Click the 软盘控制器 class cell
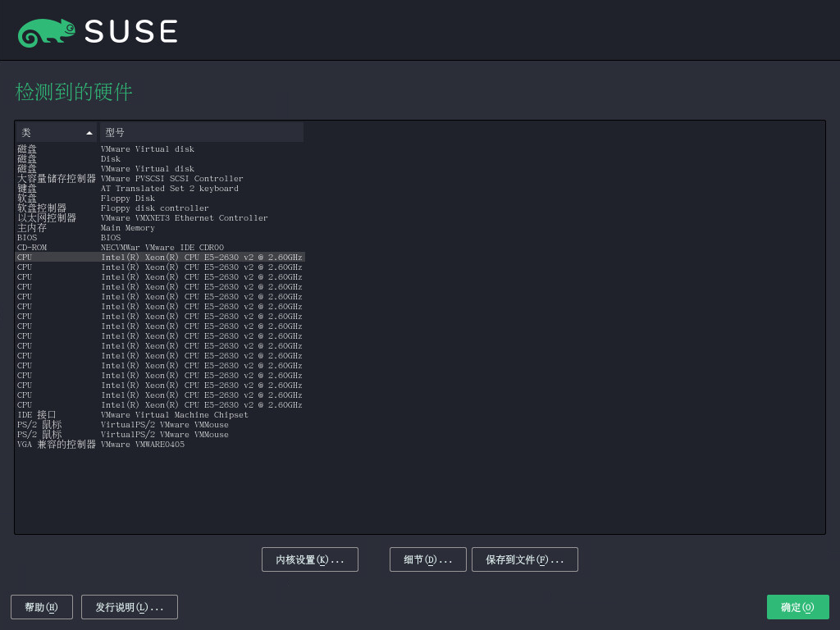This screenshot has height=630, width=840. [x=42, y=208]
